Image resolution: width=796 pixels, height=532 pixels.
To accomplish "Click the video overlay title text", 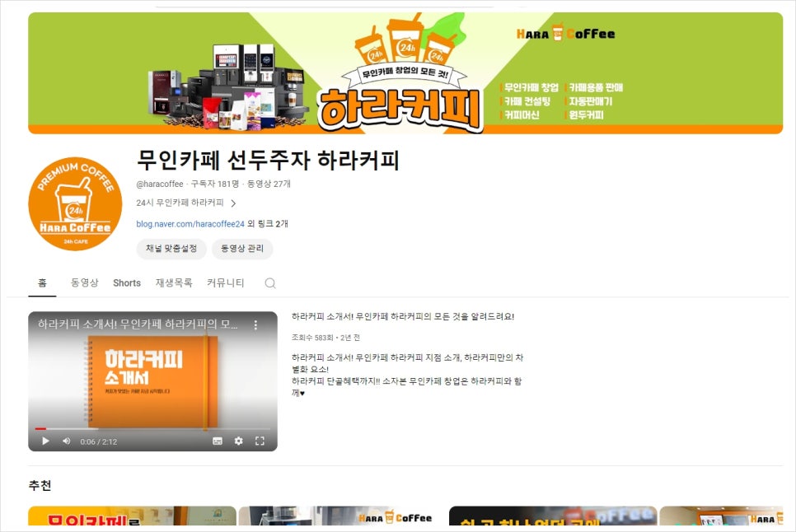I will (x=138, y=324).
